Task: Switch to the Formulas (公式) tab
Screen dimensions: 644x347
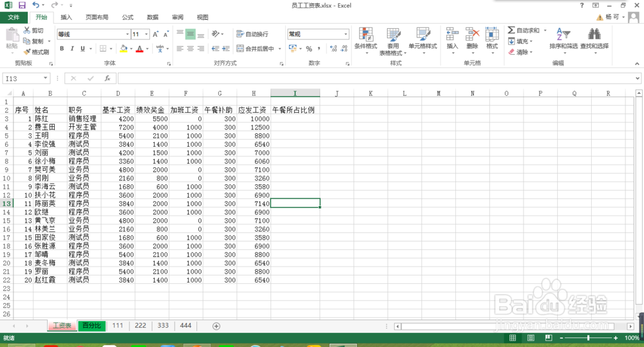Action: click(128, 17)
